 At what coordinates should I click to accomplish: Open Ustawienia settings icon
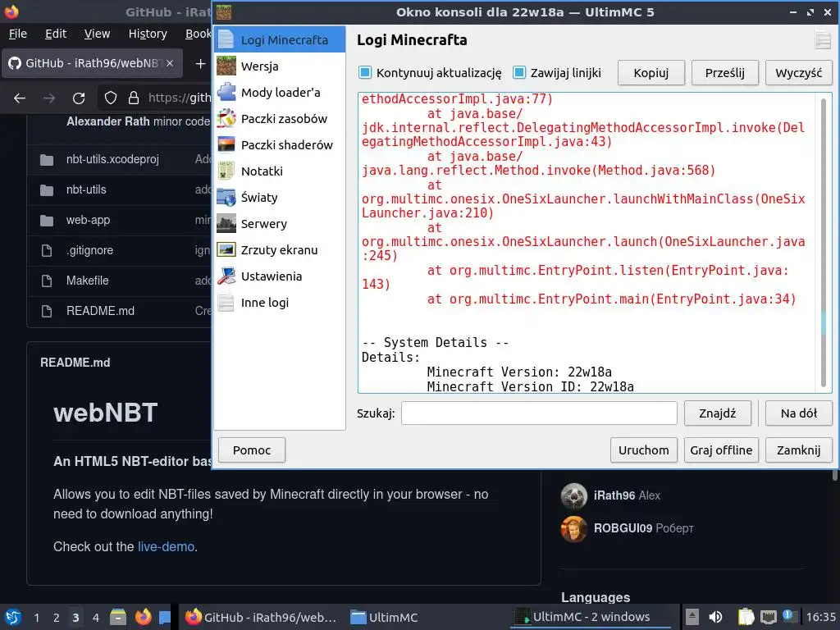coord(226,276)
